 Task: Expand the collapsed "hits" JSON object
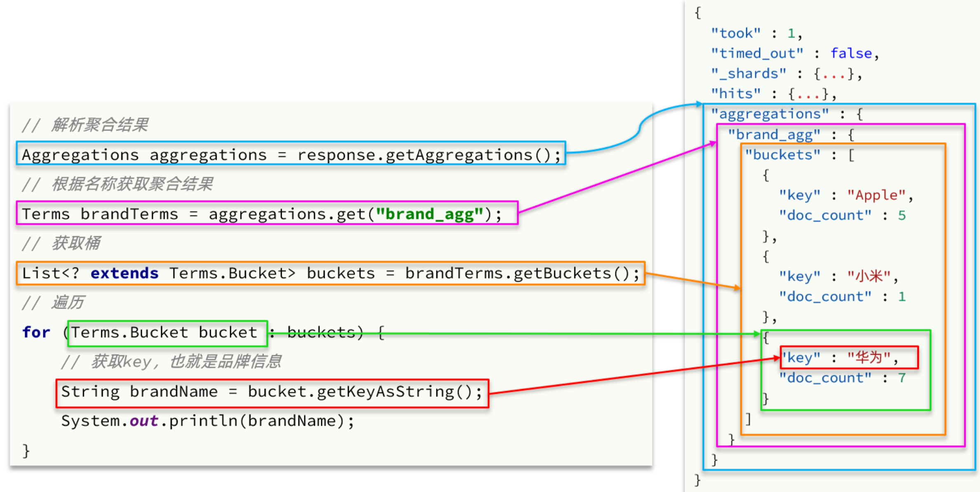pos(808,94)
